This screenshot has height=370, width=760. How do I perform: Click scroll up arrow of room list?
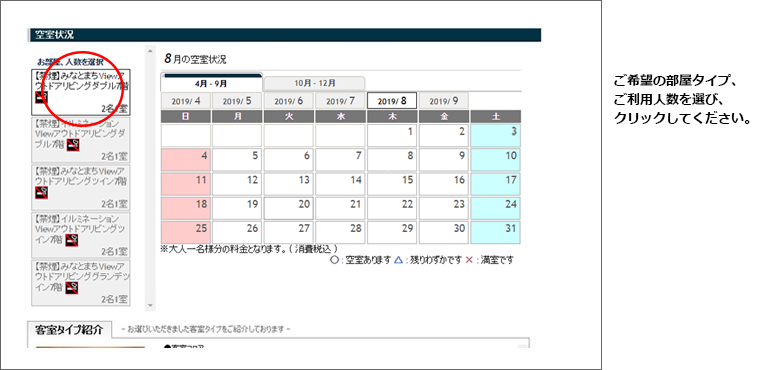150,50
